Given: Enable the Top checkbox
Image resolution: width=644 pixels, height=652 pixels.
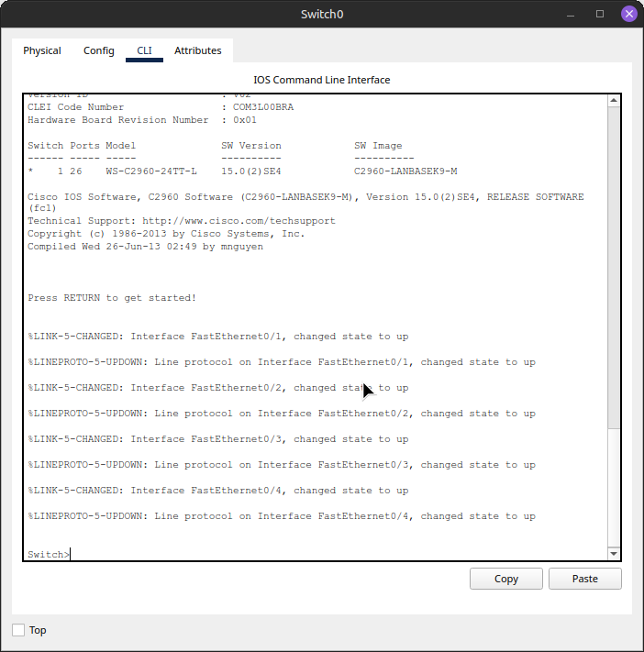Looking at the screenshot, I should pyautogui.click(x=18, y=630).
